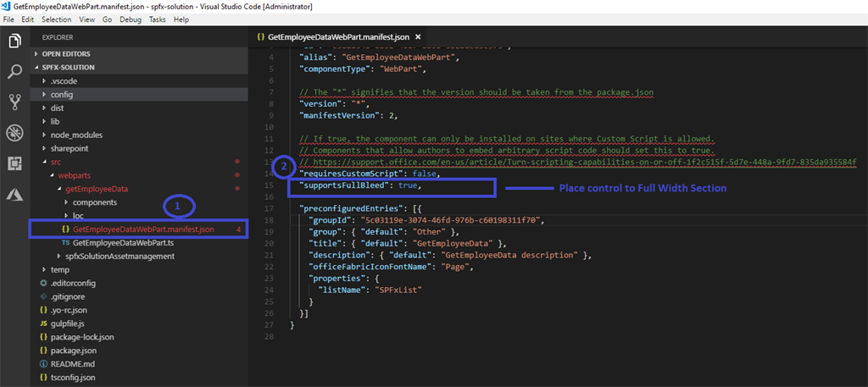This screenshot has width=868, height=387.
Task: Expand the spfxSolutionAssetmanagement folder
Action: [138, 256]
